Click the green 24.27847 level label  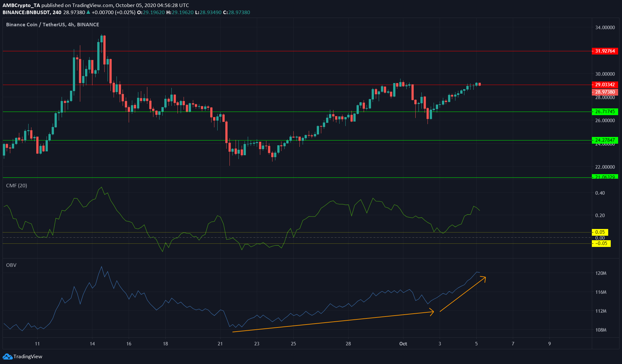coord(605,140)
